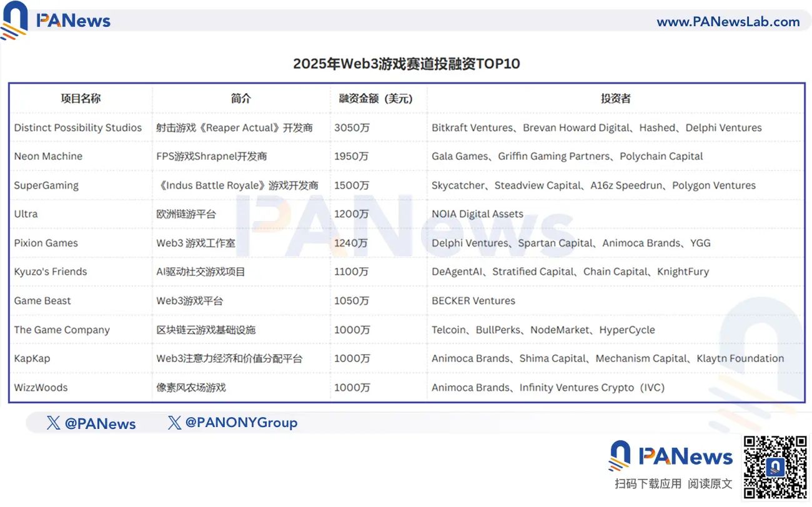Click the 3050万 funding amount cell

[x=352, y=127]
